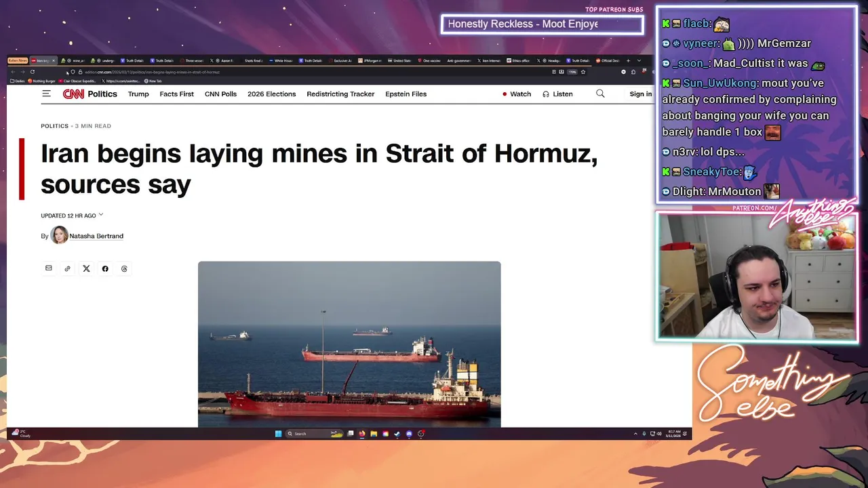Viewport: 868px width, 488px height.
Task: Share article on Threads icon
Action: [124, 268]
